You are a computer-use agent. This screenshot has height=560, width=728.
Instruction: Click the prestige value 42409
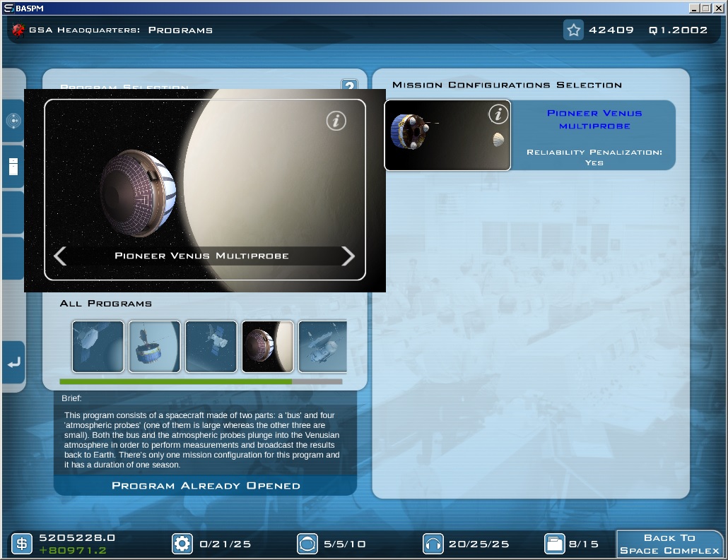[x=611, y=30]
